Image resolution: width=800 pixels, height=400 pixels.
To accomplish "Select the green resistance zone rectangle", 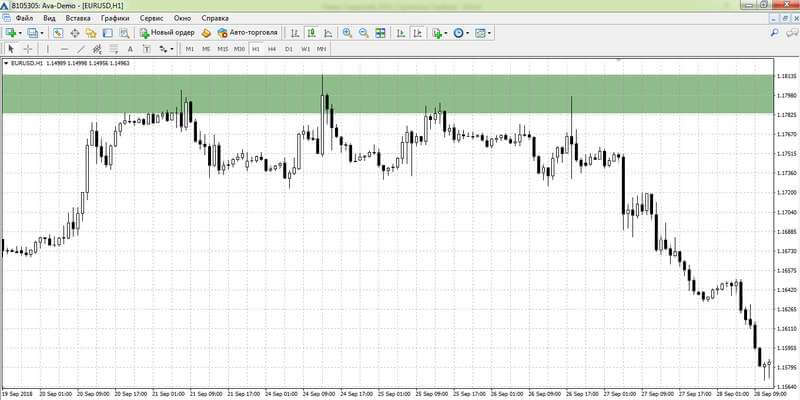I will 388,94.
